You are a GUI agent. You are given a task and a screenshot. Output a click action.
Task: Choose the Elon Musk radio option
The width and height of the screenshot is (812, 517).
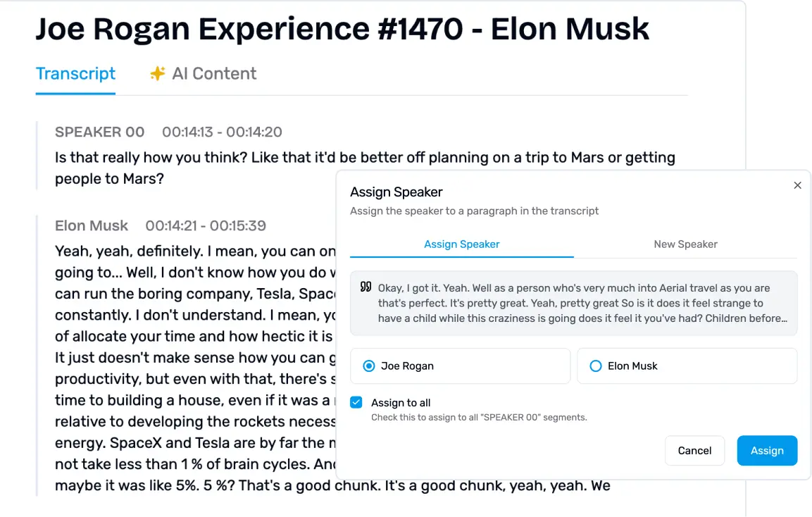tap(596, 366)
